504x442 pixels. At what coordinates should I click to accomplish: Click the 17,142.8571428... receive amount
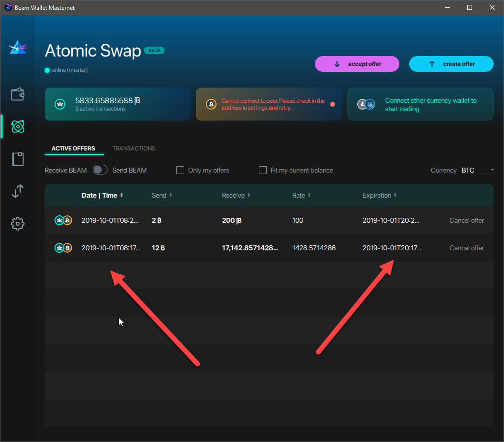(x=250, y=248)
